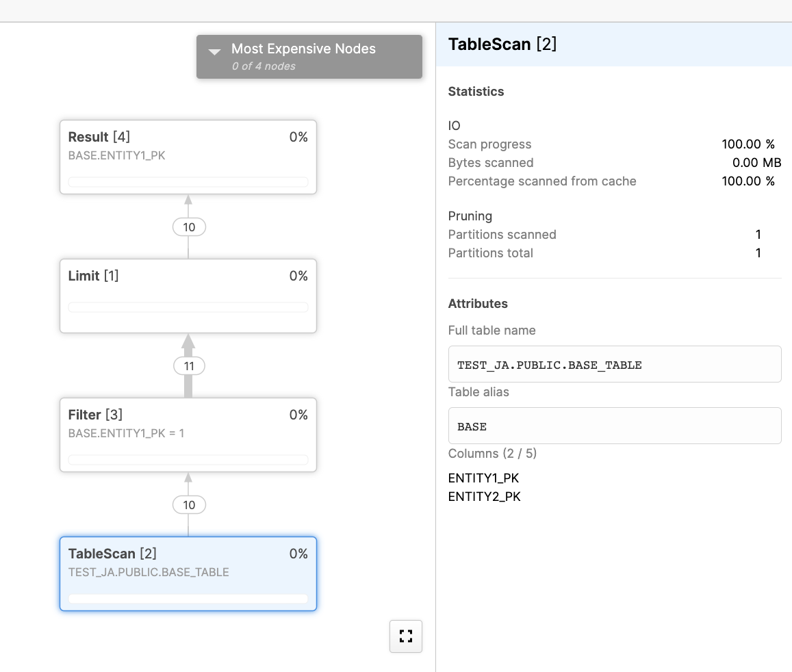
Task: Click the 10 badge below the Result node
Action: tap(189, 227)
